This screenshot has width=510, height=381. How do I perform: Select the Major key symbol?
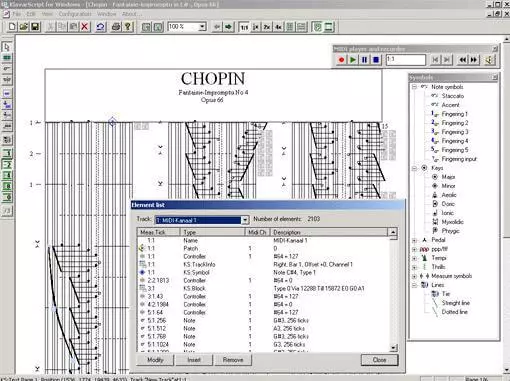point(448,177)
